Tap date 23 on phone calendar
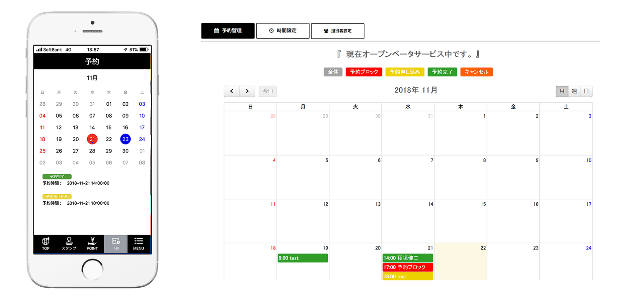Screen dimensions: 644x299 [125, 139]
